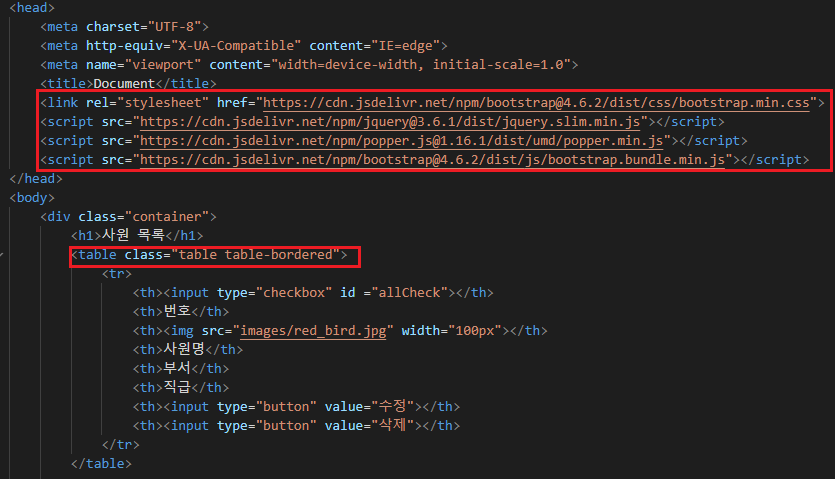Screen dimensions: 835x479
Task: Click the "table table-bordered" class value
Action: click(256, 255)
